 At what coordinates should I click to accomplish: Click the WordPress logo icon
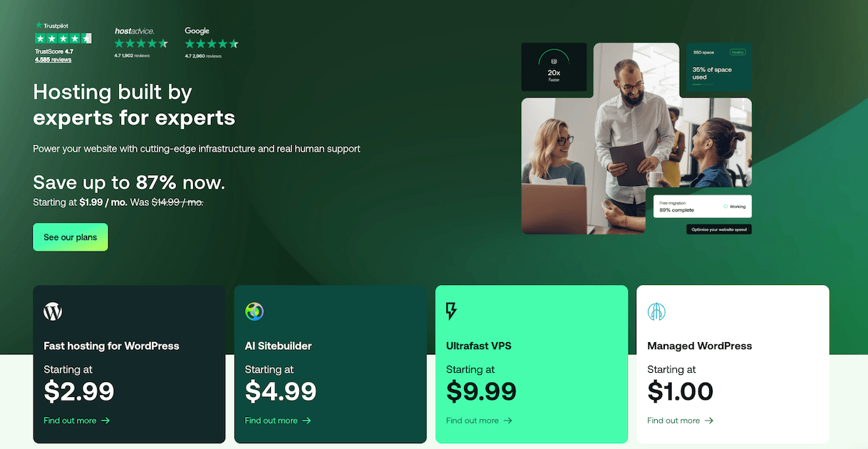click(53, 311)
